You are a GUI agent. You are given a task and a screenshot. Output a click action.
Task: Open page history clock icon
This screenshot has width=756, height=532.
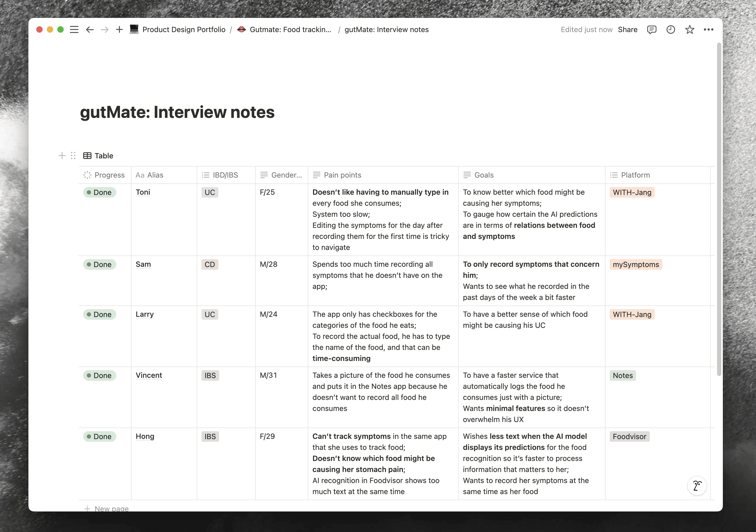671,30
